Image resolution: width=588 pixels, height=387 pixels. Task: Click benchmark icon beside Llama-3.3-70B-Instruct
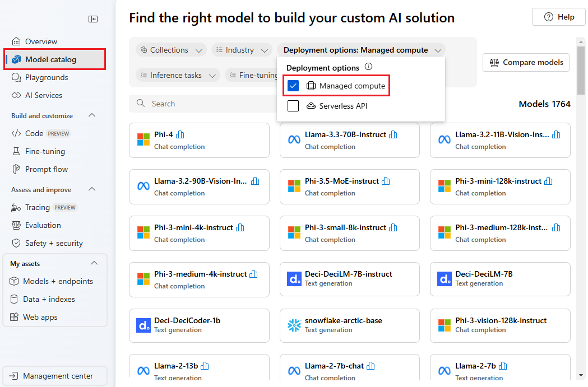click(393, 134)
